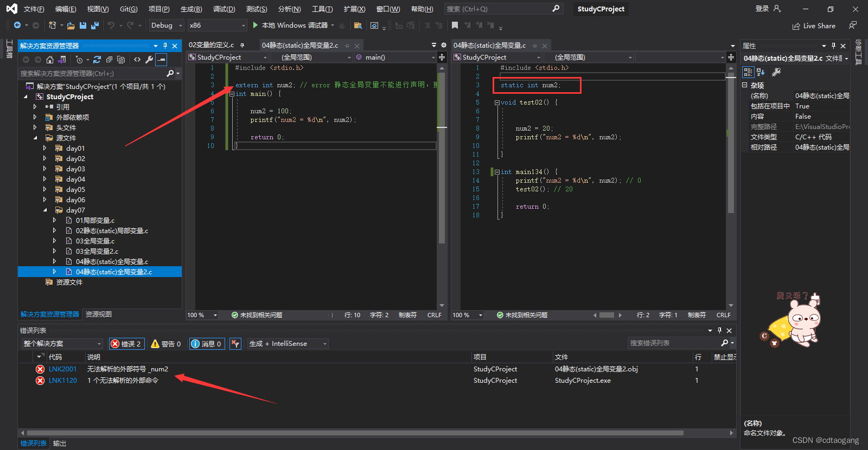Sort error list by 文件 column header
The image size is (868, 450).
click(x=561, y=357)
